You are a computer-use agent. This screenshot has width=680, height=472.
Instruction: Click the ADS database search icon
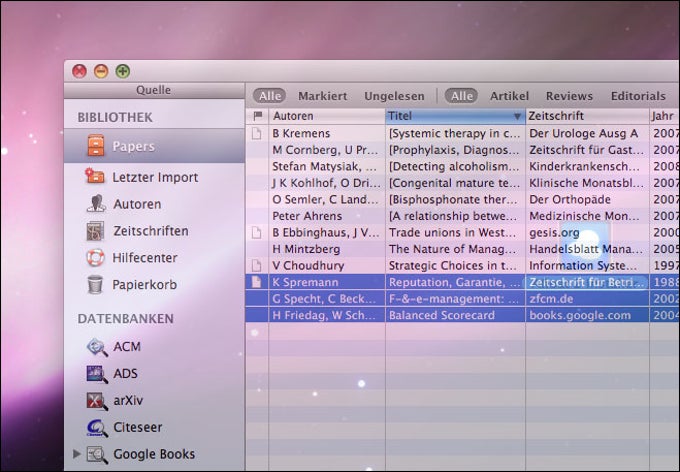(97, 374)
